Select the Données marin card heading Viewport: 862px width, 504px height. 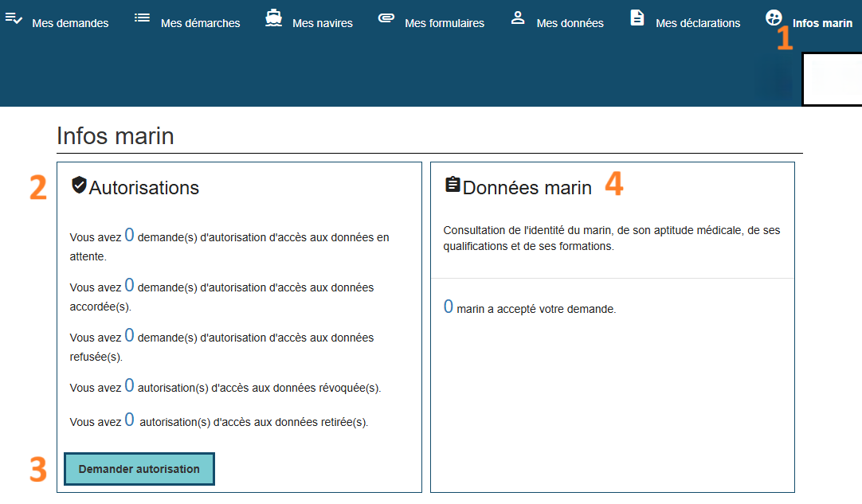[527, 188]
